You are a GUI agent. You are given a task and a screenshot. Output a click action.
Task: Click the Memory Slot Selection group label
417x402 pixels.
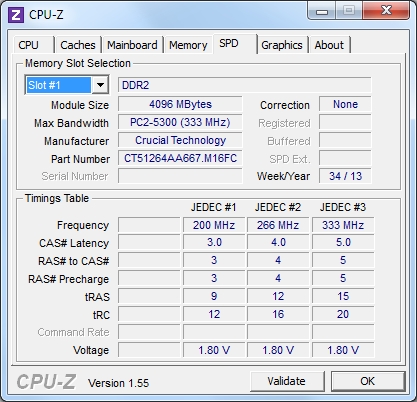pos(78,63)
